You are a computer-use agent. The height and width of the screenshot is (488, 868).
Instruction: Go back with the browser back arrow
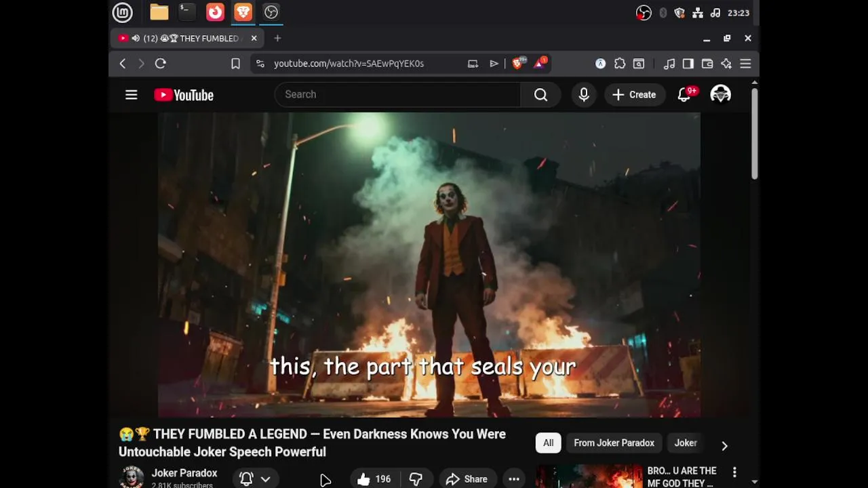(x=123, y=64)
